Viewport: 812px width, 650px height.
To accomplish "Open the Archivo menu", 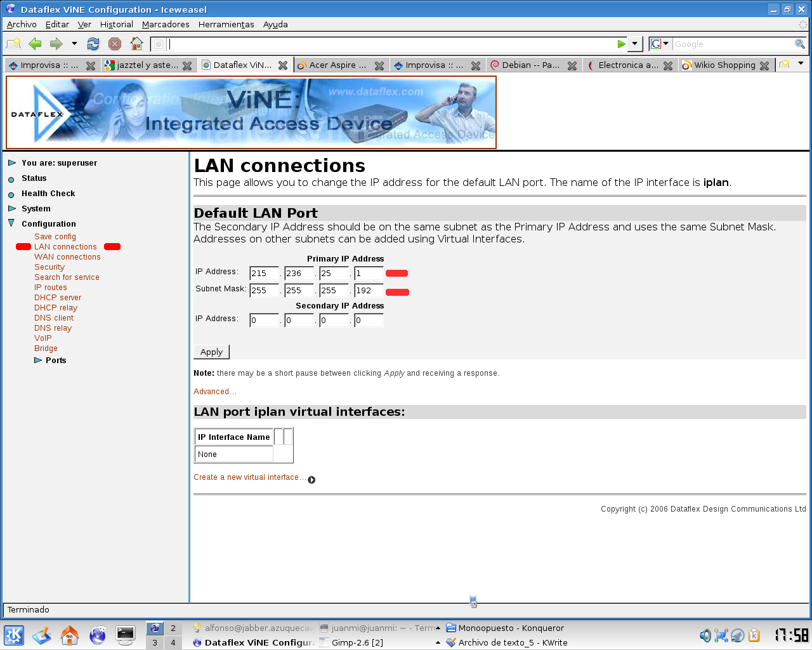I will click(22, 24).
